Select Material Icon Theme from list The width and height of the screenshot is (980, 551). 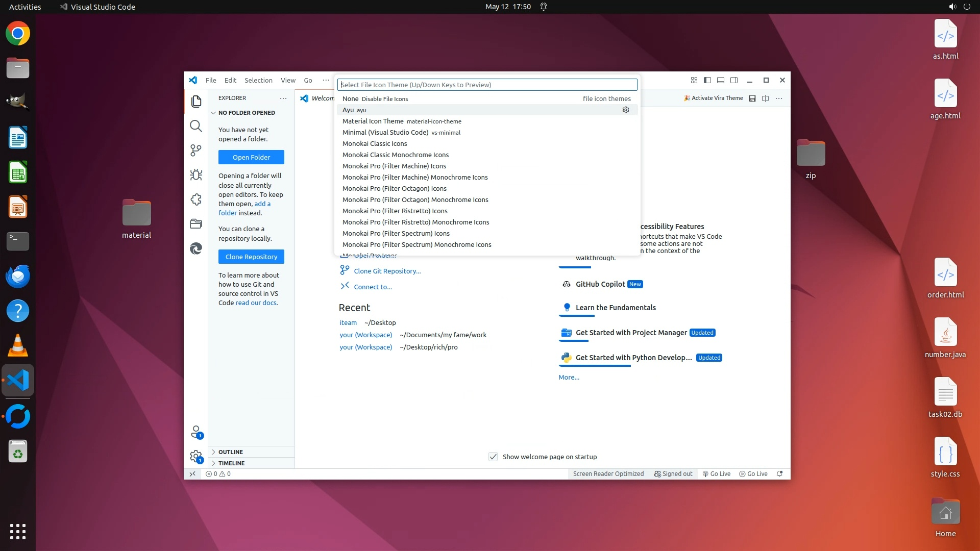point(373,121)
